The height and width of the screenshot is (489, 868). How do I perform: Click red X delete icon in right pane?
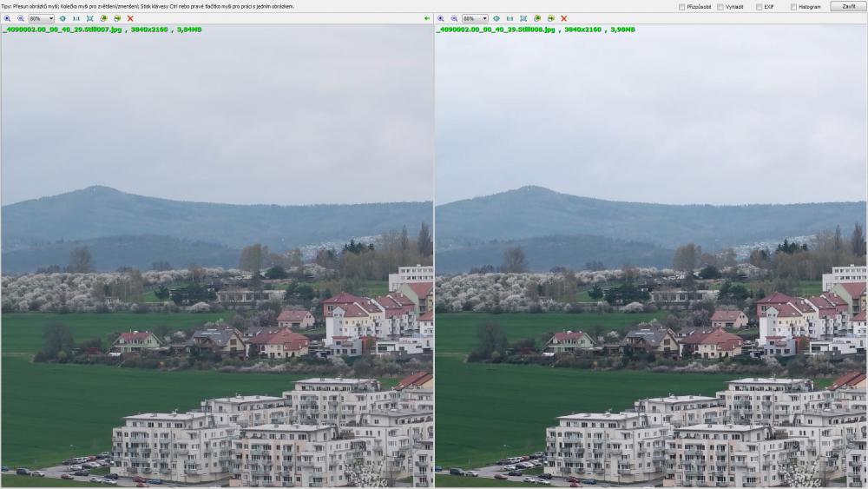563,18
